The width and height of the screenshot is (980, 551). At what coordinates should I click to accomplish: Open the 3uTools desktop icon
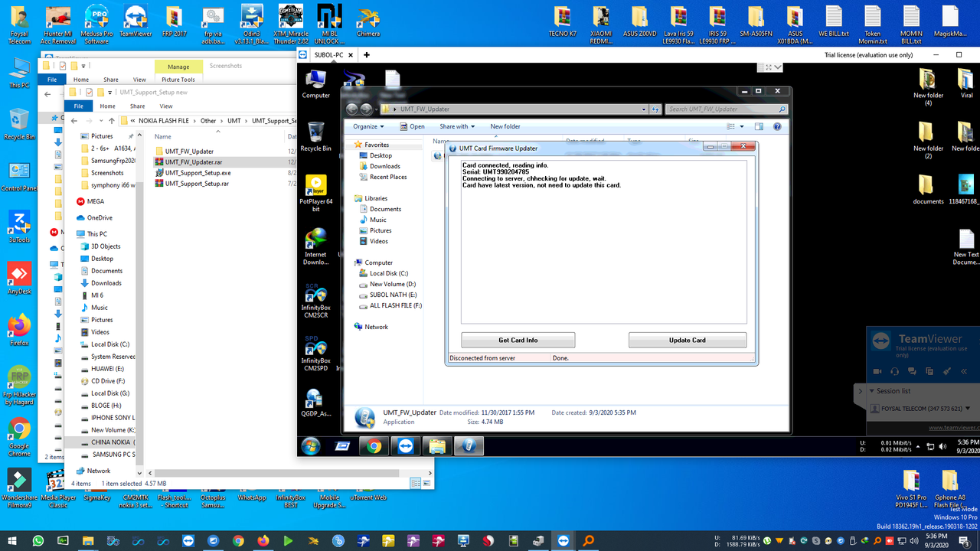point(19,227)
